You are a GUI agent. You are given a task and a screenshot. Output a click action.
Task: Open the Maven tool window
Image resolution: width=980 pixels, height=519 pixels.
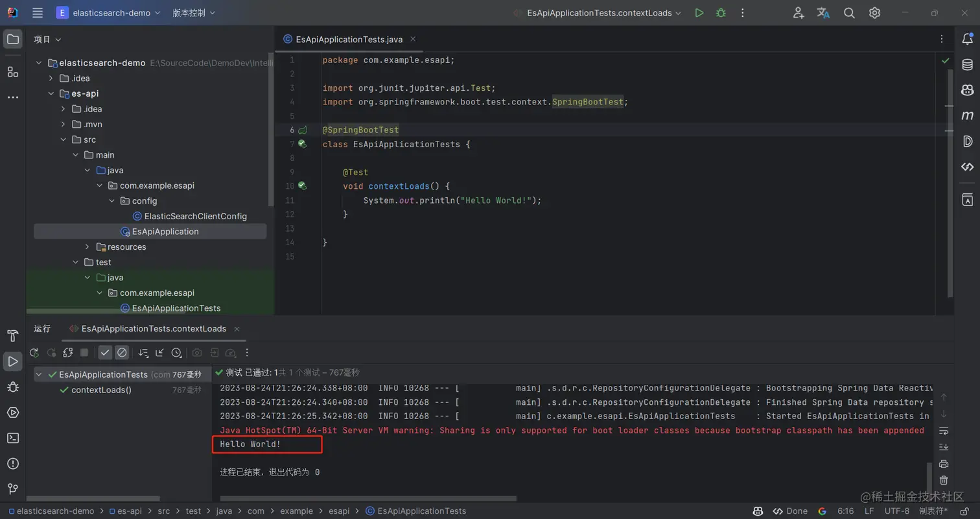[x=967, y=115]
